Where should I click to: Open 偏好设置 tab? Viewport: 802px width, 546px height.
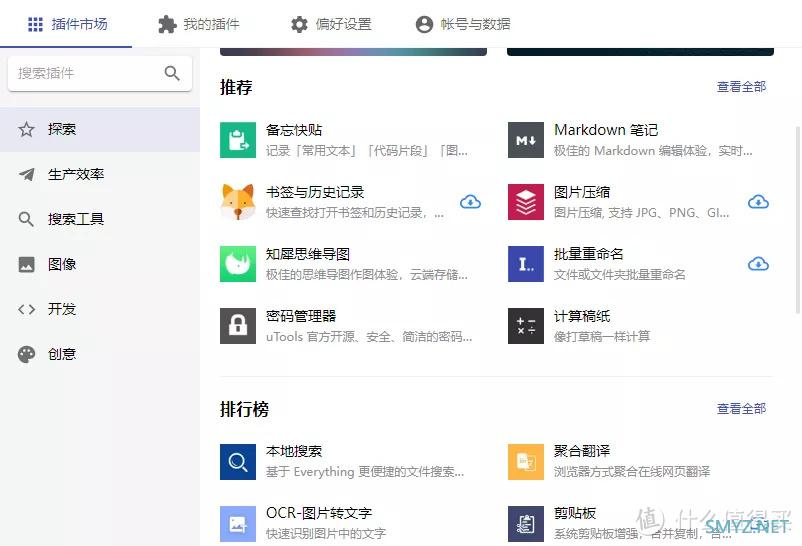331,24
